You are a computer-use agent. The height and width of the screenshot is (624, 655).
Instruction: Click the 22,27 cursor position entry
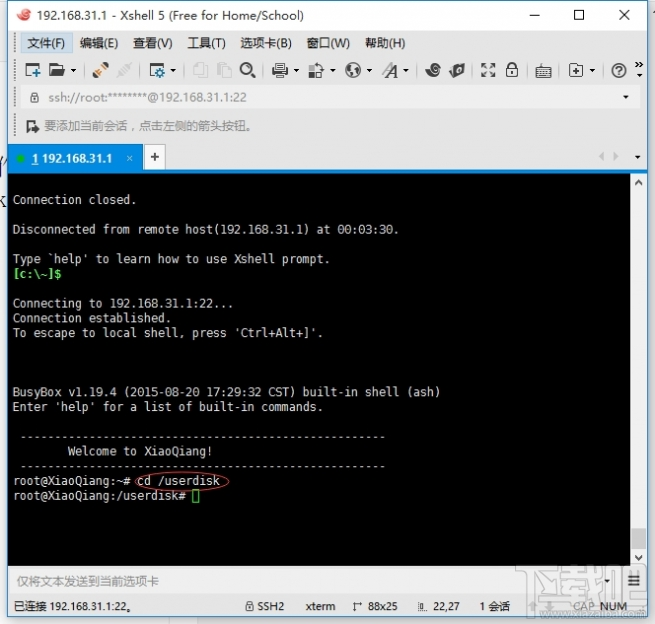point(439,606)
